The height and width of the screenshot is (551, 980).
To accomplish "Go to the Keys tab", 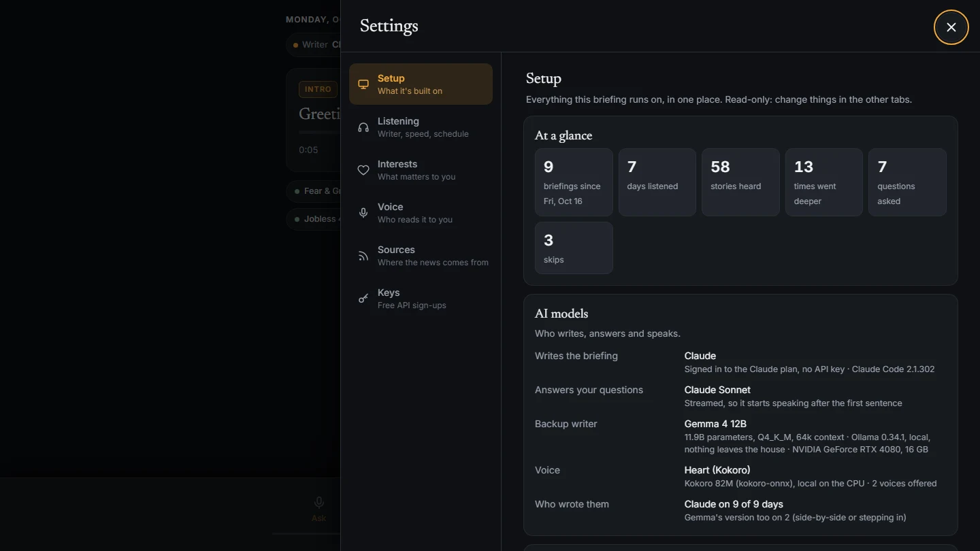I will tap(421, 299).
